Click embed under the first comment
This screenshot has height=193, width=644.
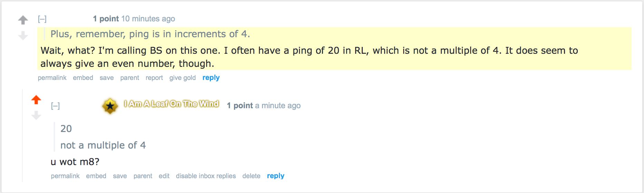tap(83, 78)
